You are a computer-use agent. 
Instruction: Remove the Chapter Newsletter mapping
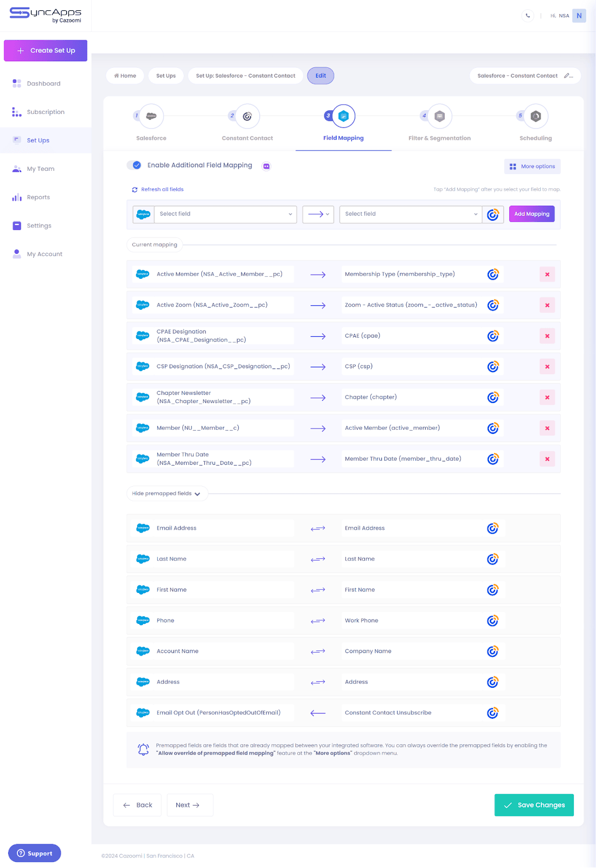point(547,398)
